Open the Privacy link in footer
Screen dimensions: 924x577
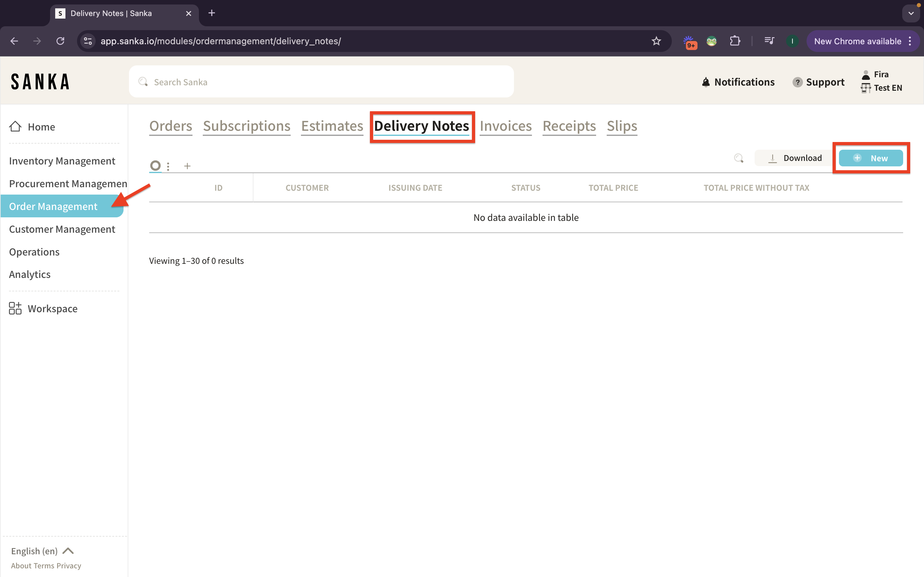click(x=69, y=565)
